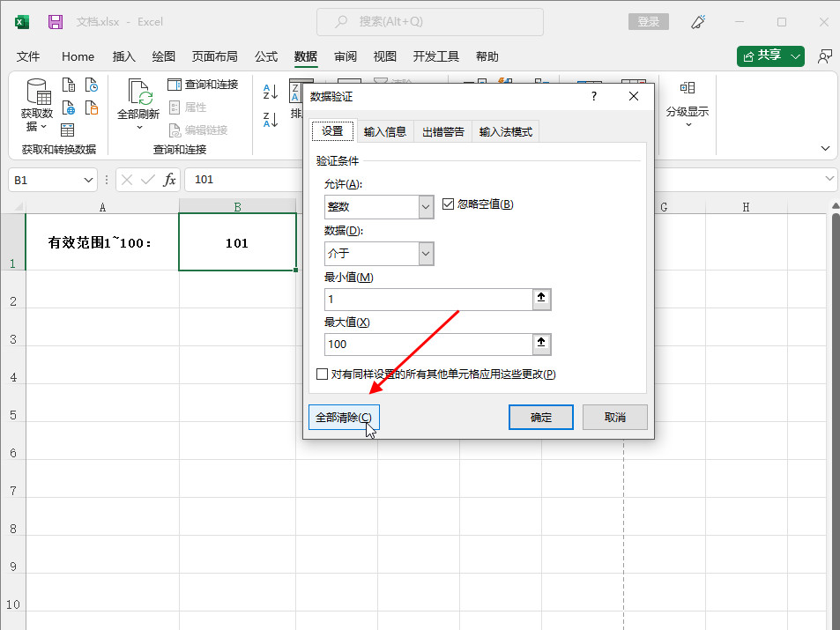Switch to the 输入信息 tab
840x630 pixels.
tap(384, 132)
